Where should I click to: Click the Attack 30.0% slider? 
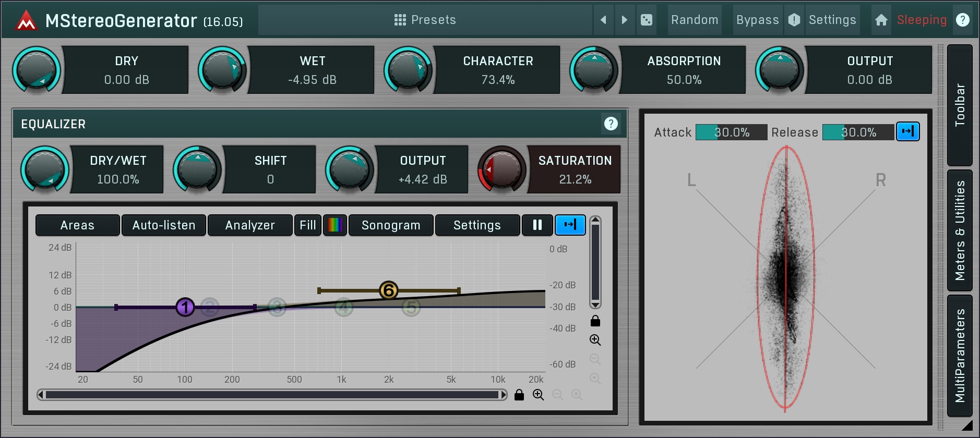point(732,132)
